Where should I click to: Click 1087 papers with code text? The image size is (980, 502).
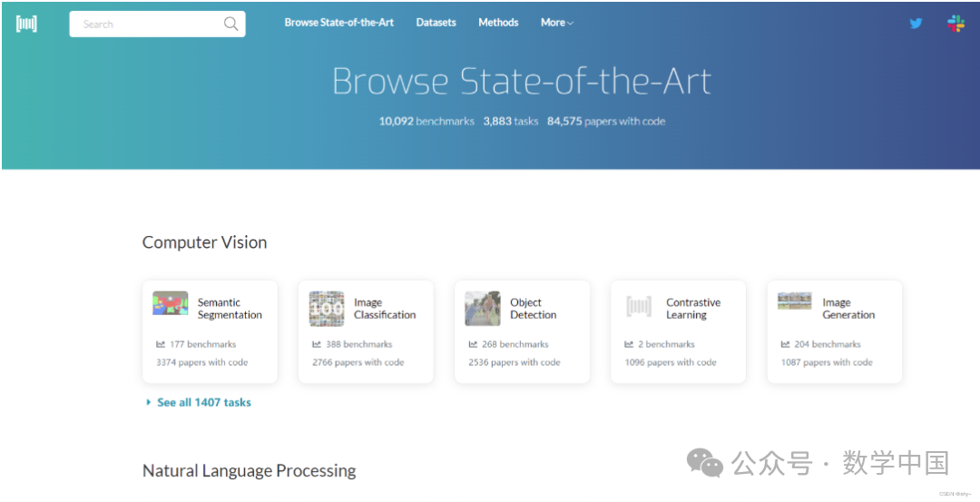[827, 362]
